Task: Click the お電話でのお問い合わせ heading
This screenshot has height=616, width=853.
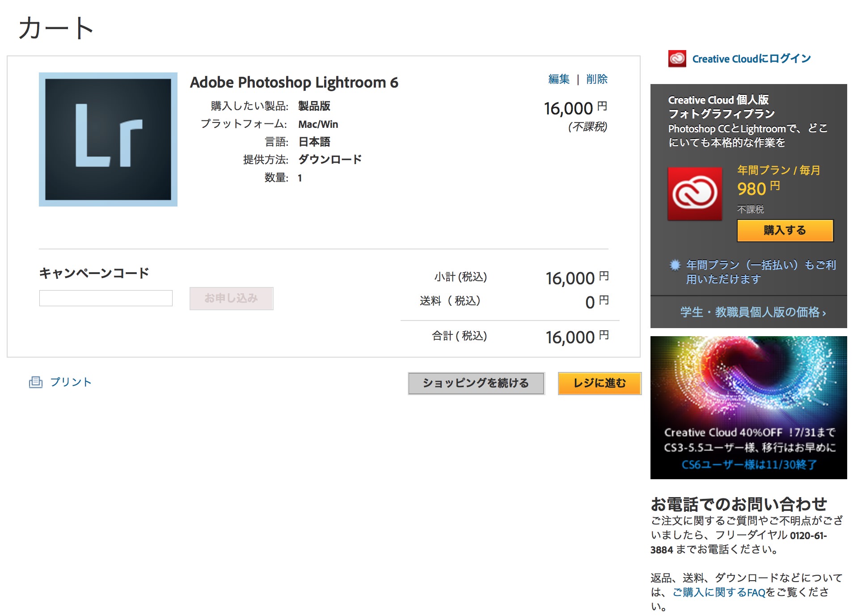Action: click(739, 504)
